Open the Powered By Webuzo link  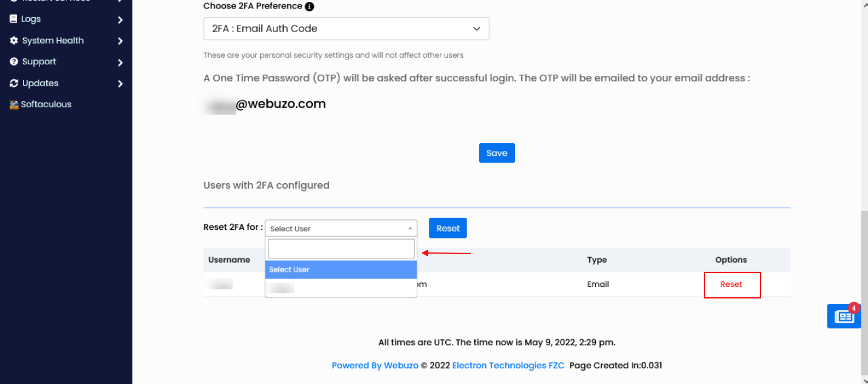tap(375, 365)
